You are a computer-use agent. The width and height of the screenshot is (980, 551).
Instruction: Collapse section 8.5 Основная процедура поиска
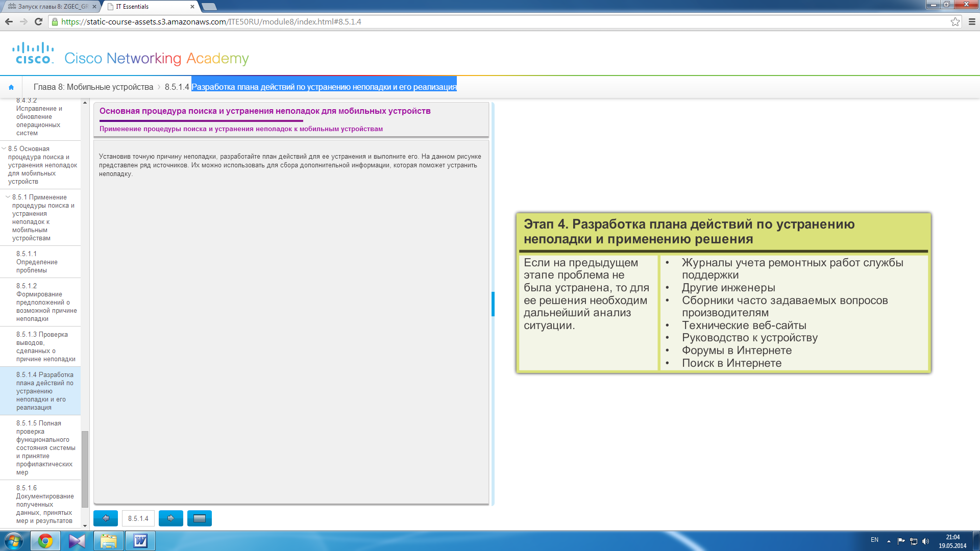point(4,148)
